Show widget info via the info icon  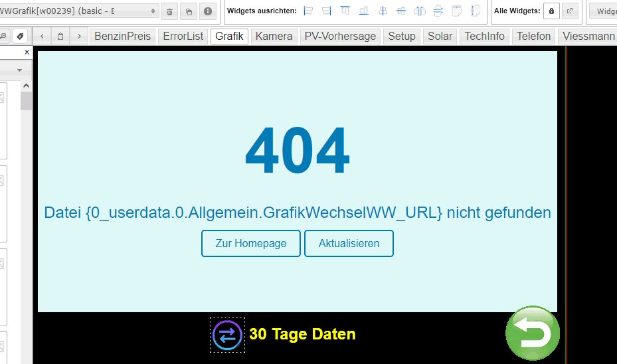click(x=208, y=11)
